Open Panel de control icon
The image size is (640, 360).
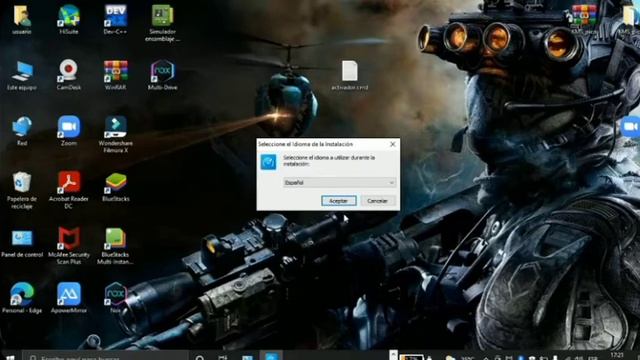click(22, 243)
